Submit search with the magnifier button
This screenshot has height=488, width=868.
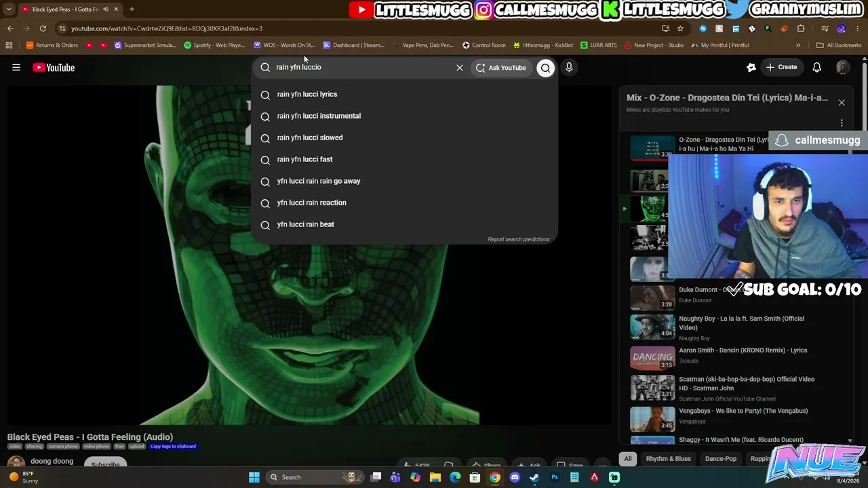pyautogui.click(x=546, y=68)
